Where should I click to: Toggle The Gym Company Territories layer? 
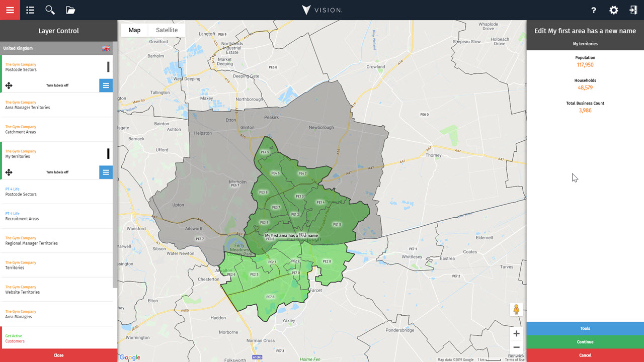pyautogui.click(x=56, y=265)
